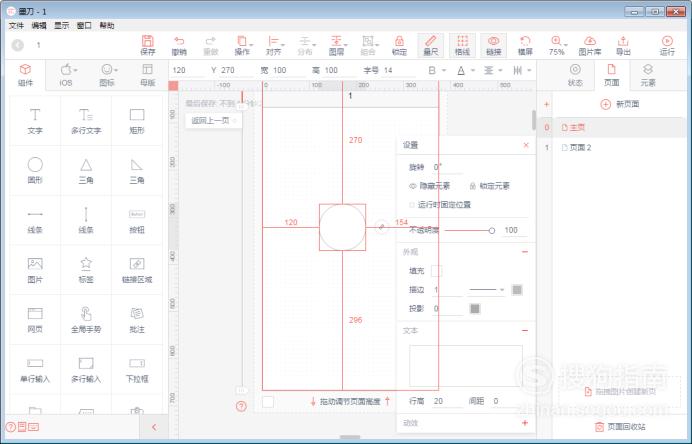The width and height of the screenshot is (692, 444).
Task: Click the help question mark below the canvas
Action: [241, 406]
